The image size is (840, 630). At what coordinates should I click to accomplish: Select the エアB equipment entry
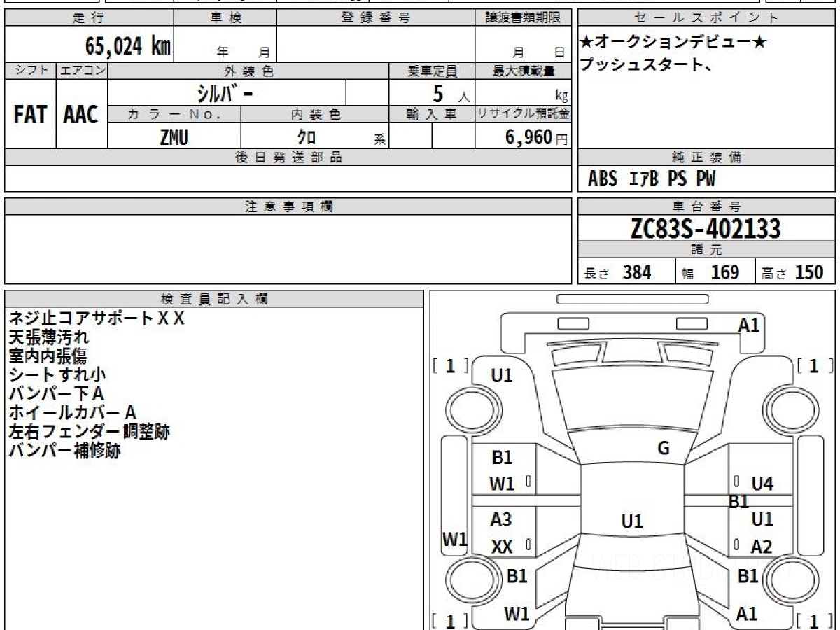click(x=644, y=179)
